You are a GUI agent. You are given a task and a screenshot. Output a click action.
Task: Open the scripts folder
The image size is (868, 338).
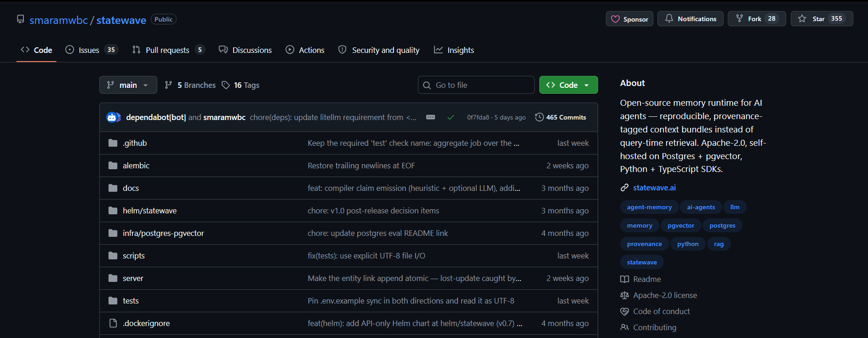pyautogui.click(x=133, y=256)
